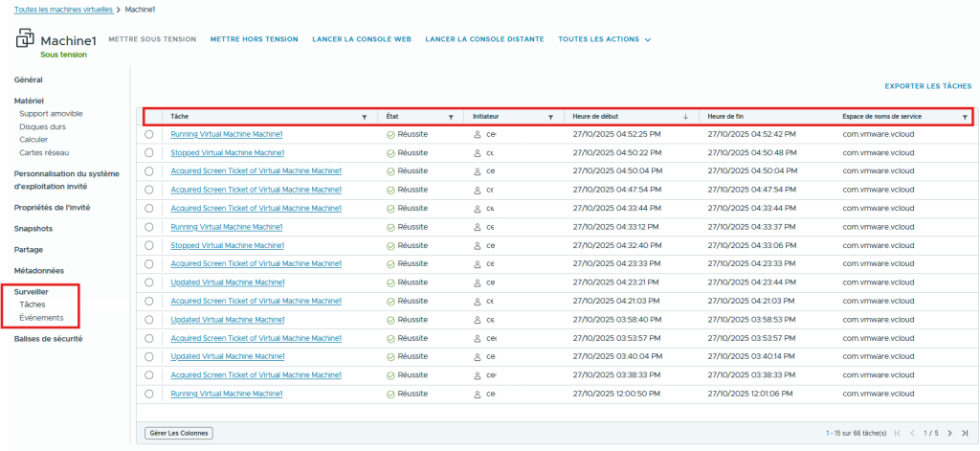The width and height of the screenshot is (980, 451).
Task: Toggle sort arrow on Heure de début
Action: 685,117
